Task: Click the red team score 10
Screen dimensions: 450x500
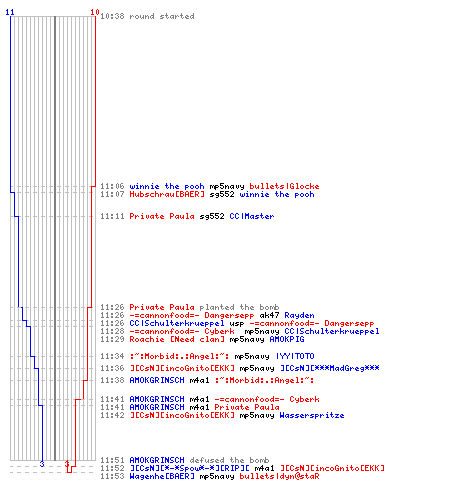Action: 95,12
